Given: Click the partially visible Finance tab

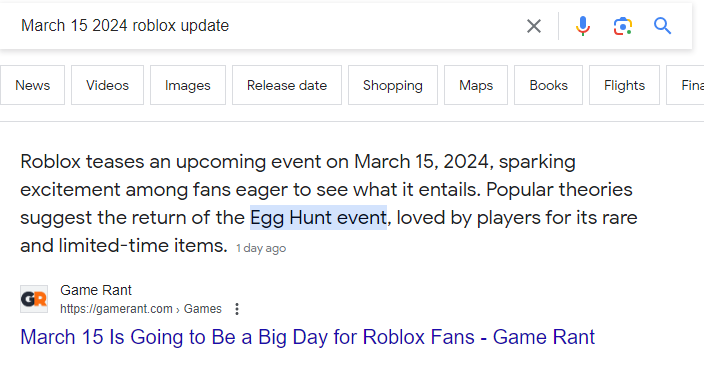Looking at the screenshot, I should (x=687, y=85).
